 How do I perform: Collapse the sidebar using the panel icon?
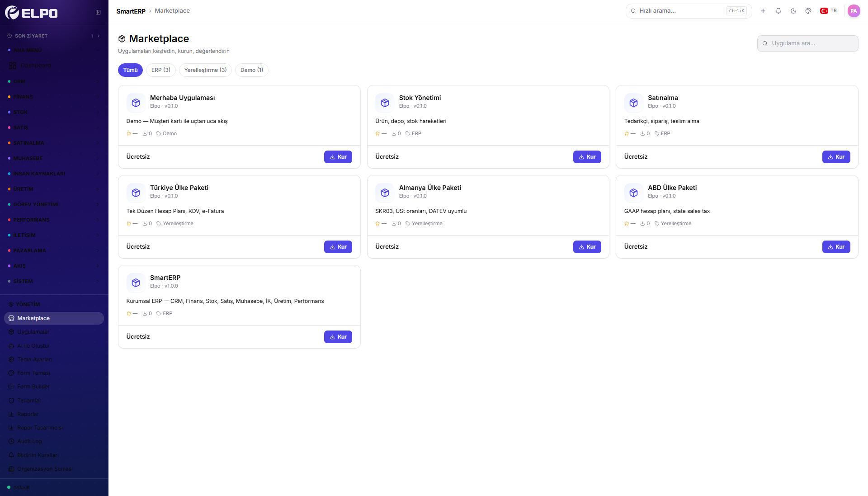coord(98,12)
